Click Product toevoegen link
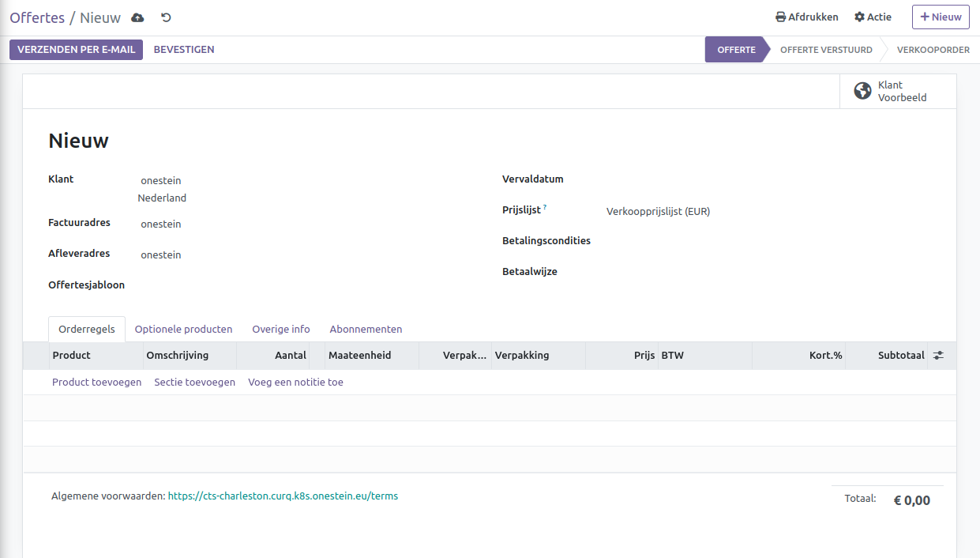This screenshot has height=558, width=980. pyautogui.click(x=96, y=383)
